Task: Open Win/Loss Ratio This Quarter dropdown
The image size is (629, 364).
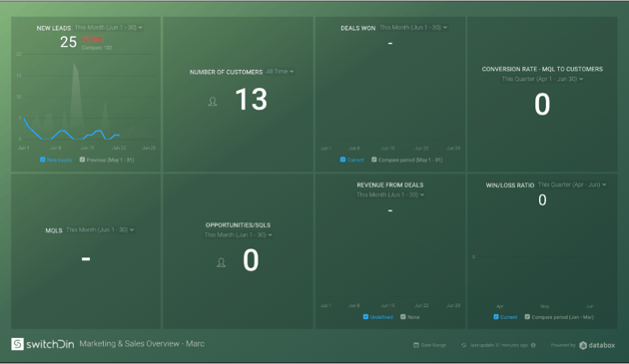Action: coord(572,184)
